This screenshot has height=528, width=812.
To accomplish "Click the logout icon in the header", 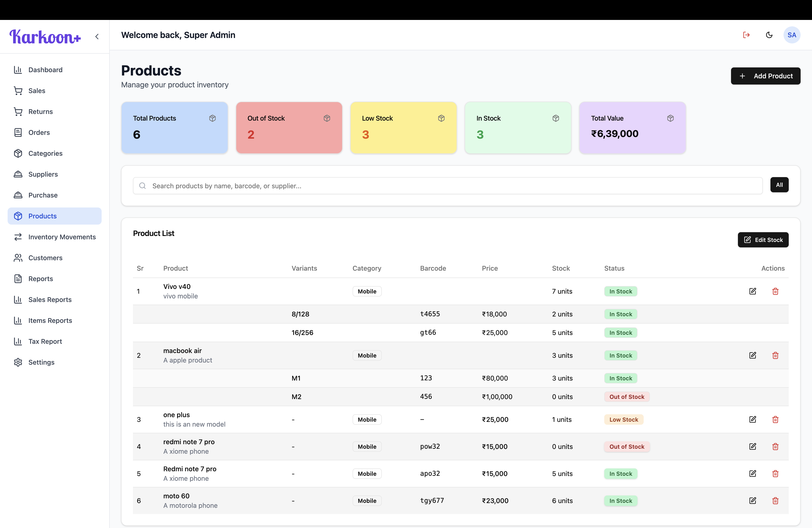I will click(x=746, y=35).
